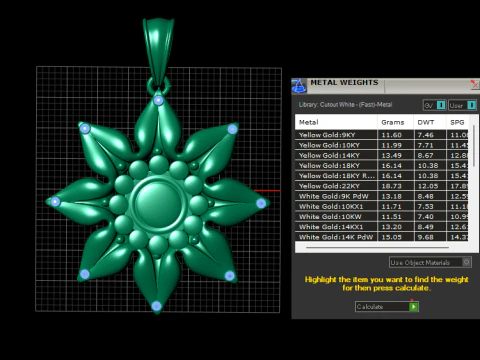Click the 13.20 grams value
The image size is (480, 360).
tap(391, 227)
